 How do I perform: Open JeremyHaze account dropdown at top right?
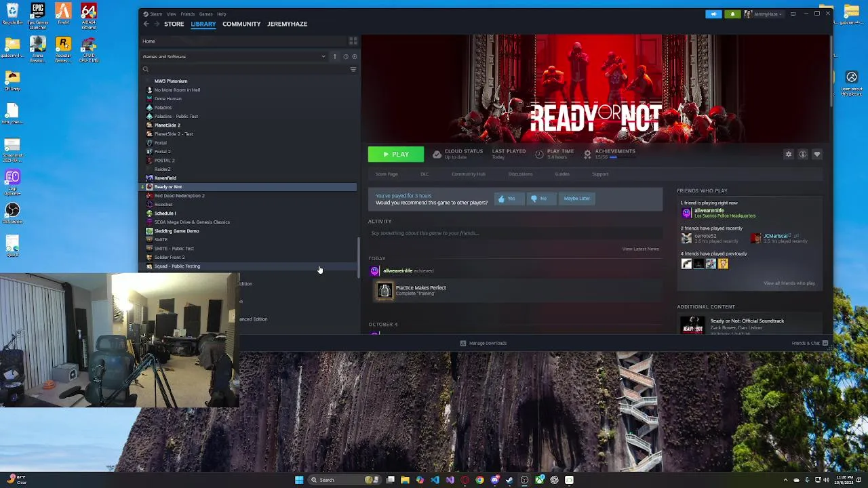764,14
